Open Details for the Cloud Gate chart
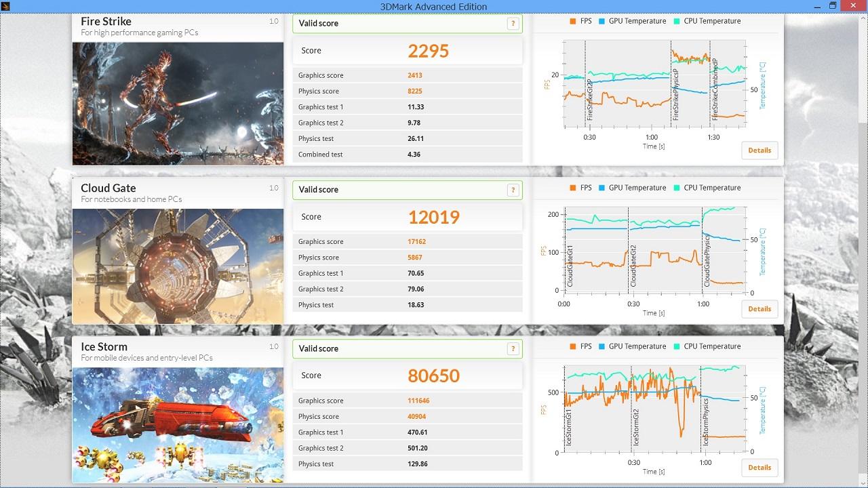This screenshot has height=488, width=868. tap(759, 309)
